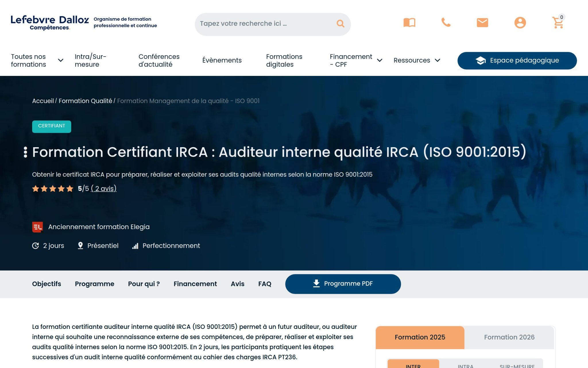Switch to the Formation 2026 tab
The height and width of the screenshot is (368, 588).
click(509, 337)
